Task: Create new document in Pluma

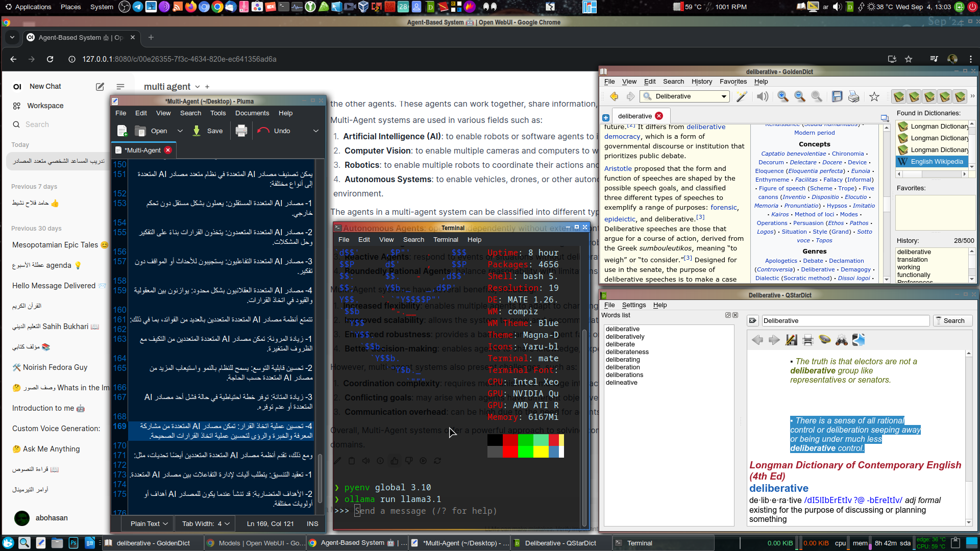Action: click(x=122, y=131)
